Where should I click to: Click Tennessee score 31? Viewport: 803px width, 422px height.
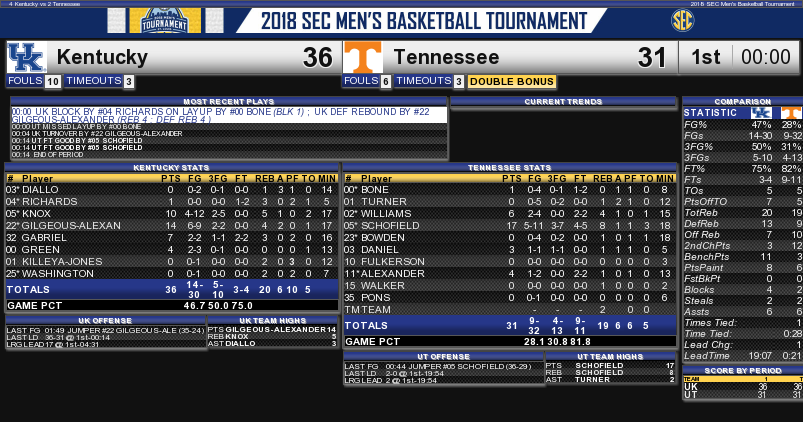click(651, 57)
